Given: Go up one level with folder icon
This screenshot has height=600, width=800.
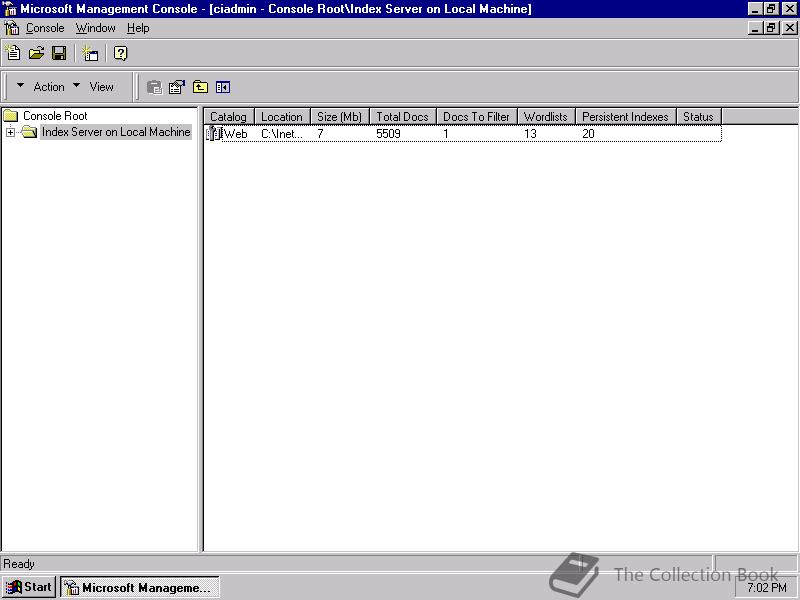Looking at the screenshot, I should pyautogui.click(x=200, y=87).
